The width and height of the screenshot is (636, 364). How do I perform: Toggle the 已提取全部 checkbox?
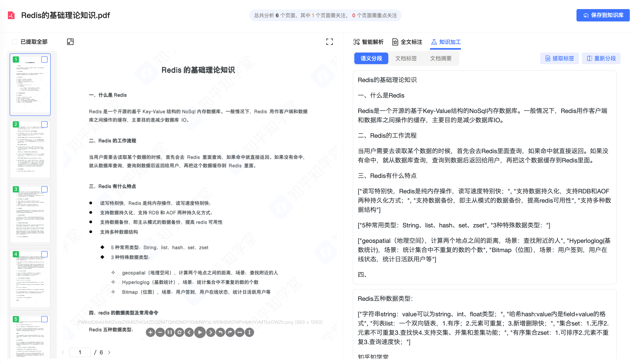[15, 42]
